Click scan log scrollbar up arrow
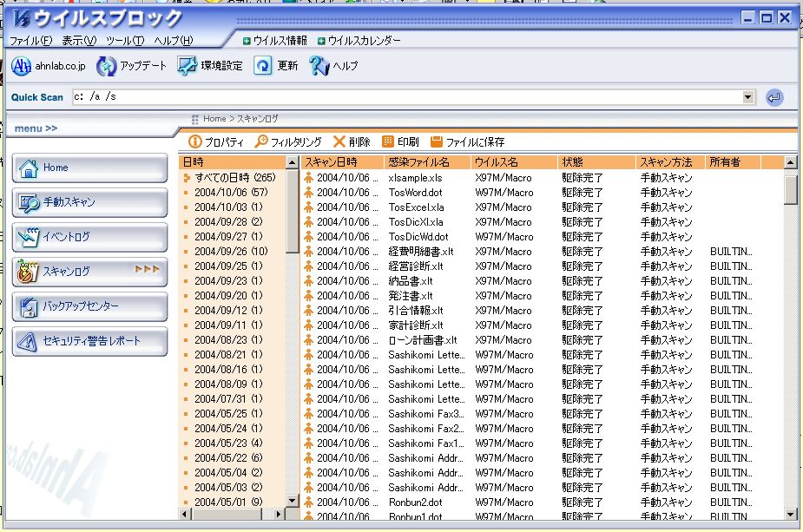 pos(790,163)
